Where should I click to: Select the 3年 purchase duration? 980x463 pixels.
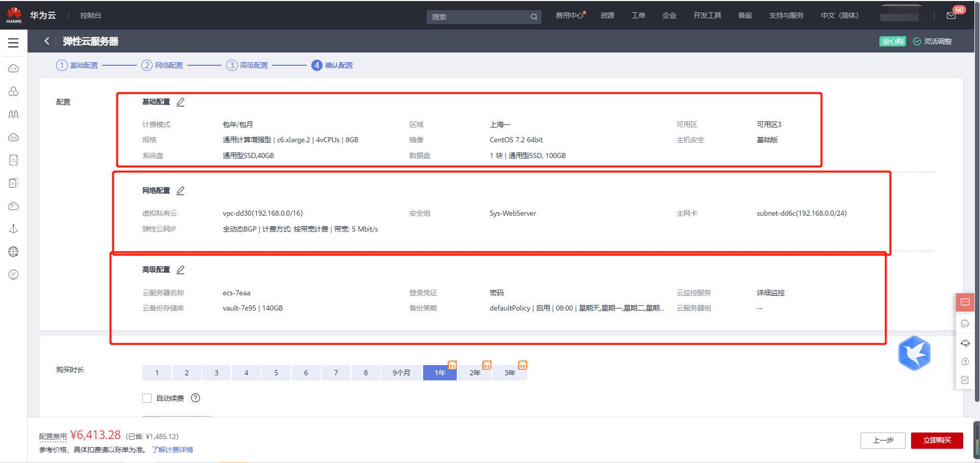click(x=509, y=373)
